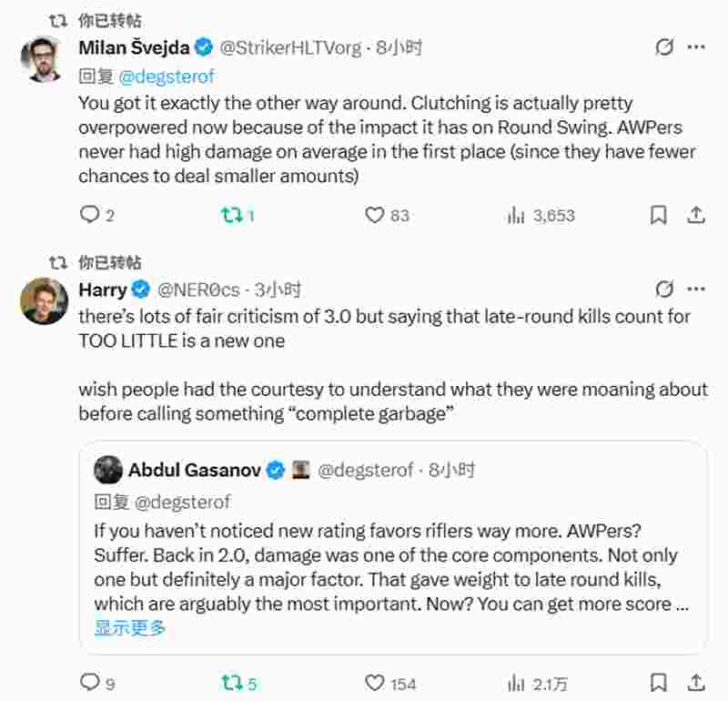Bookmark Harry's post
Image resolution: width=728 pixels, height=701 pixels.
[658, 682]
